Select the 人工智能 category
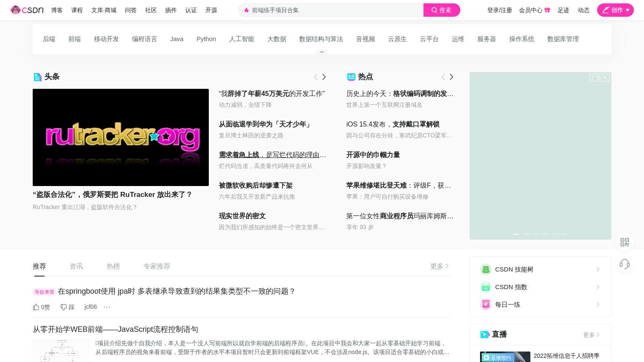The image size is (644, 362). pyautogui.click(x=241, y=39)
